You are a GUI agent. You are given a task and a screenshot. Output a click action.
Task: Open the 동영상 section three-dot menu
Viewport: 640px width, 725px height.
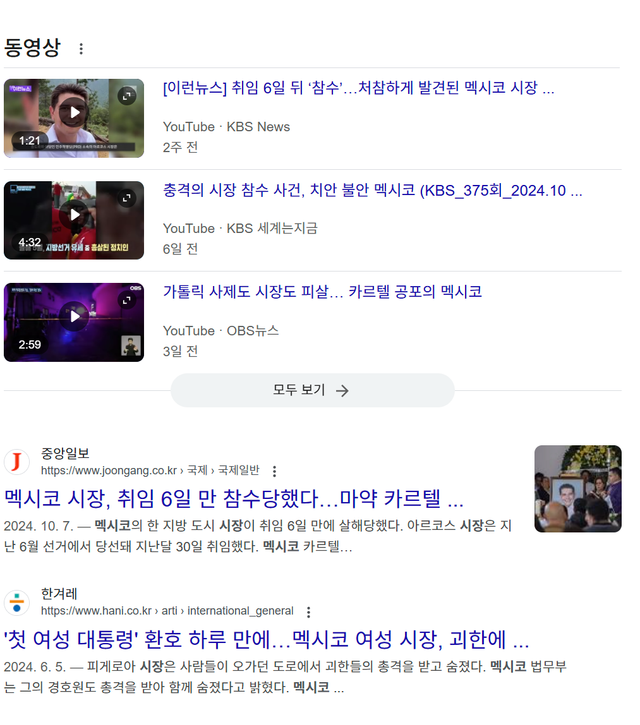coord(81,49)
